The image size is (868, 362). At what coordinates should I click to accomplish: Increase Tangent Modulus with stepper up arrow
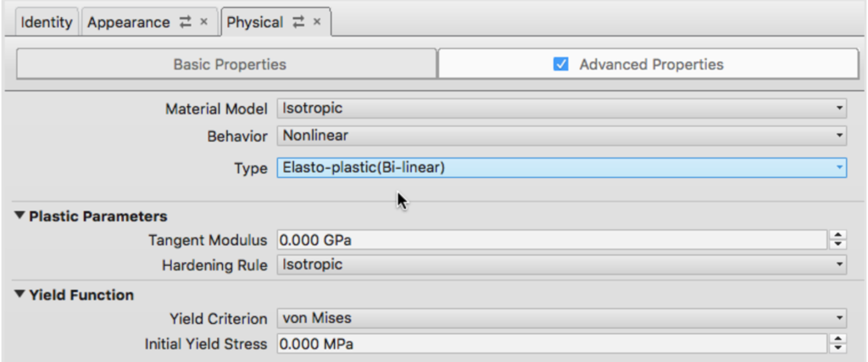(x=838, y=236)
